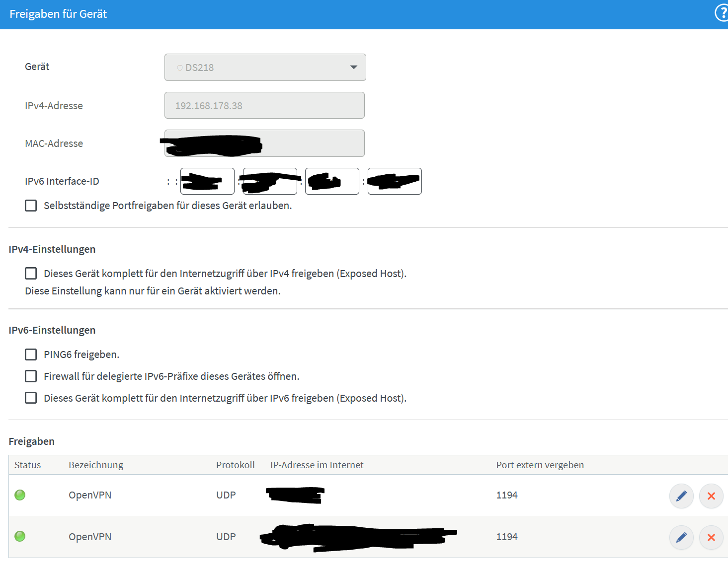Image resolution: width=728 pixels, height=568 pixels.
Task: Click the green status indicator of the second OpenVPN row
Action: pyautogui.click(x=20, y=536)
